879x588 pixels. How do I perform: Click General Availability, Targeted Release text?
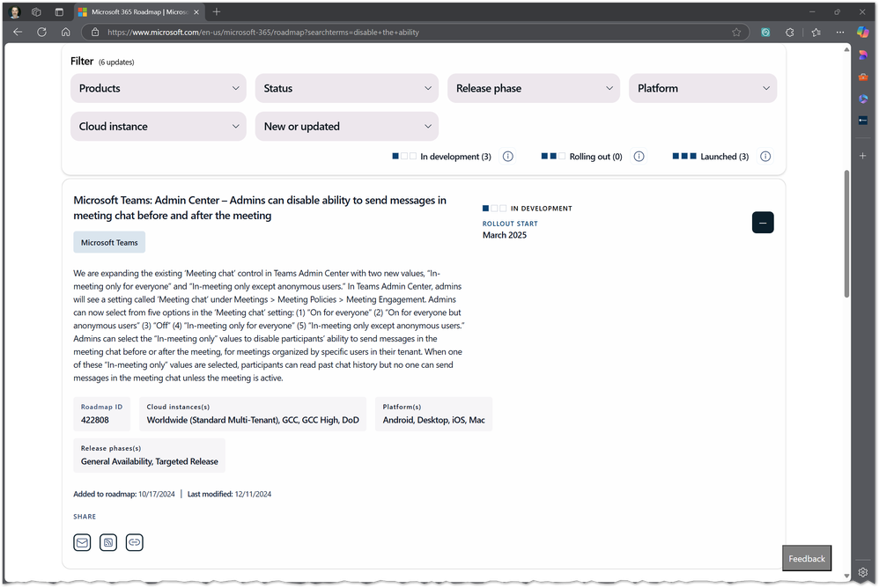click(x=150, y=461)
